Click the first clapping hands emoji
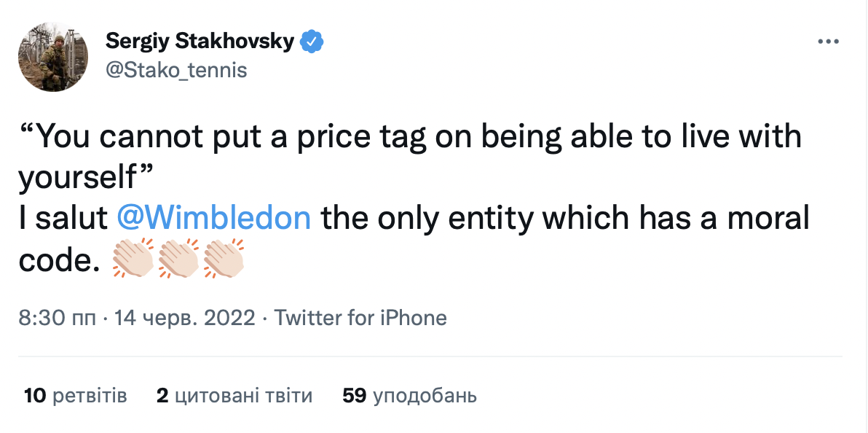 coord(133,258)
